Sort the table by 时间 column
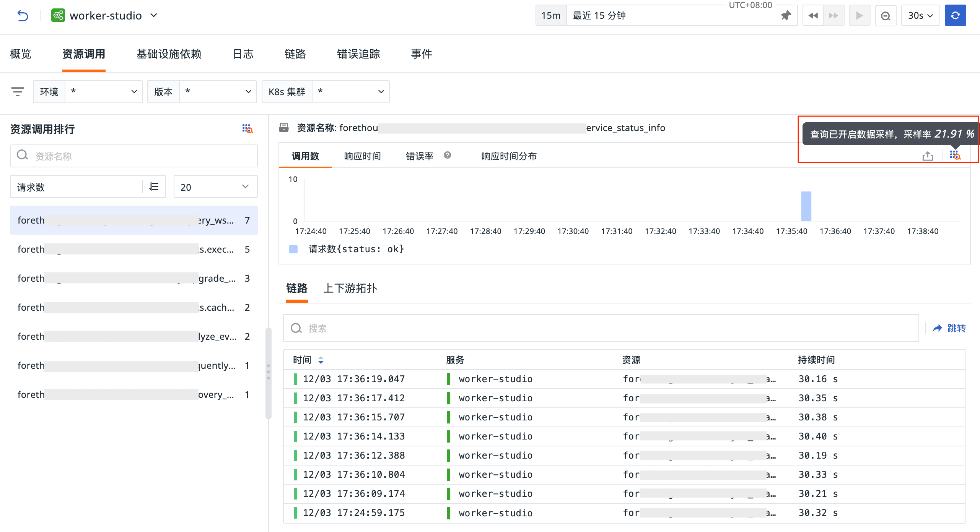The width and height of the screenshot is (980, 532). pyautogui.click(x=321, y=360)
